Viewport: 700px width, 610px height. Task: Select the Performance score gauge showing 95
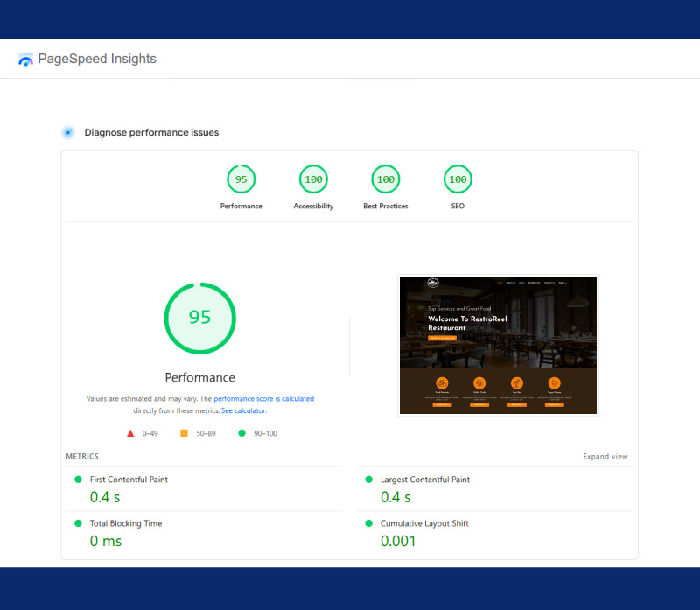[x=241, y=179]
